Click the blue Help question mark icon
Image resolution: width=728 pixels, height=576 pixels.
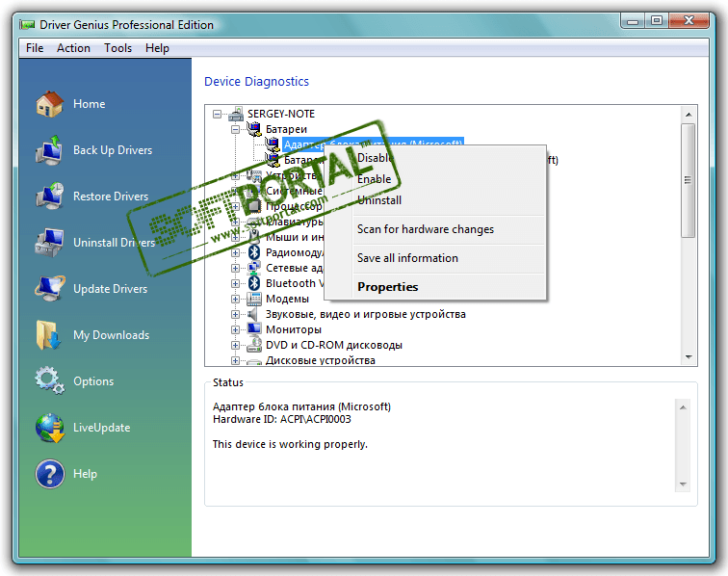[x=49, y=474]
